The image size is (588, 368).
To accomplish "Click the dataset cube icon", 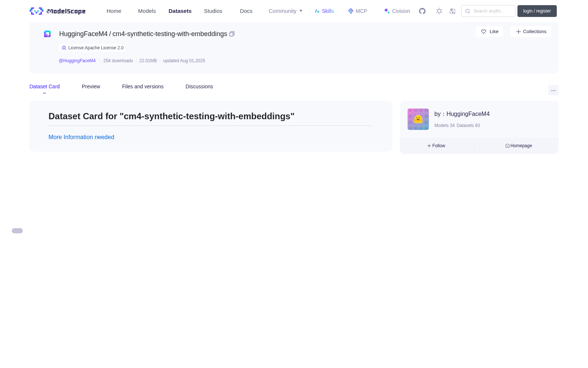I will tap(47, 34).
